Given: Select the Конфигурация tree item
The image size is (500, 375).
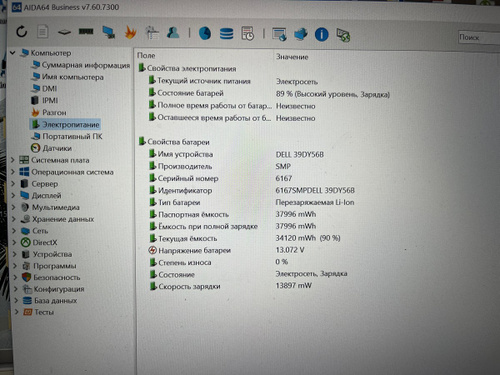Looking at the screenshot, I should click(59, 289).
